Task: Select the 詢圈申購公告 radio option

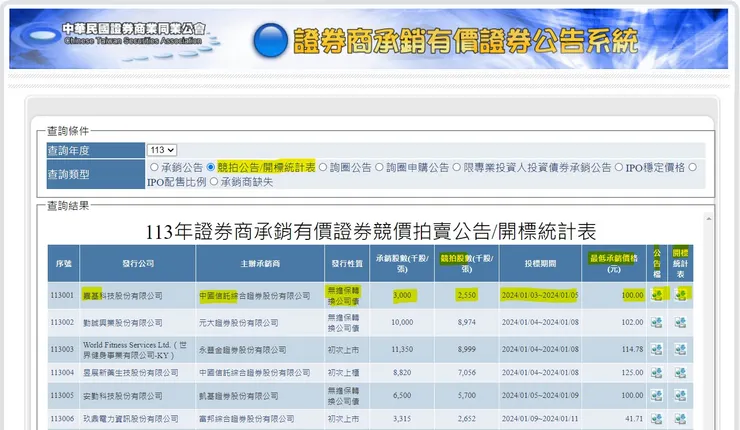Action: (379, 167)
